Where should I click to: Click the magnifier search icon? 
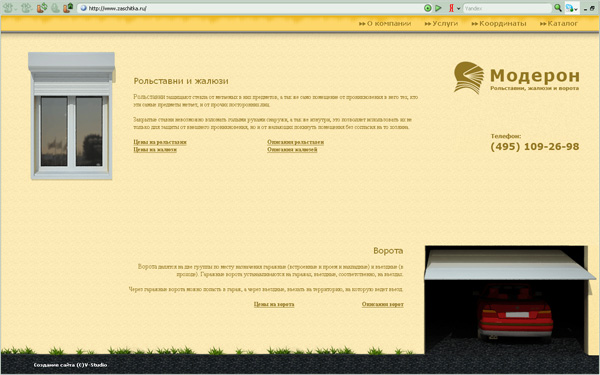[x=558, y=8]
